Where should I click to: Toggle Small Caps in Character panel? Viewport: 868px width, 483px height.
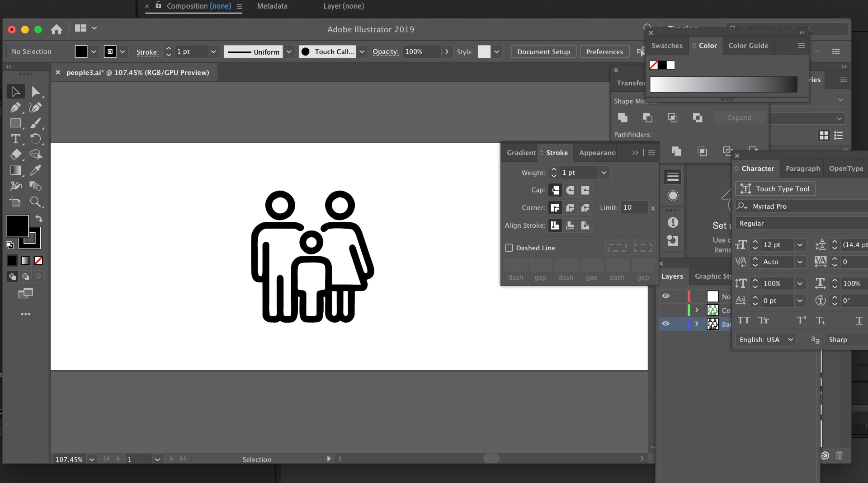click(764, 320)
